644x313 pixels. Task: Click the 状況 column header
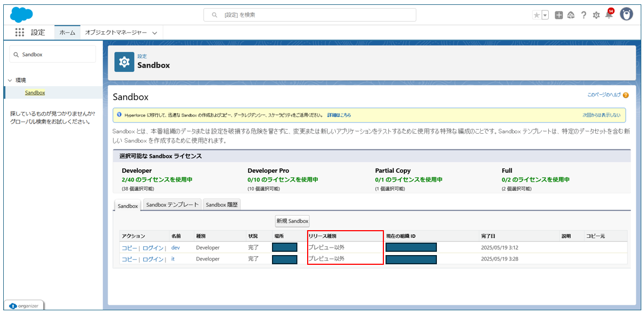(253, 236)
